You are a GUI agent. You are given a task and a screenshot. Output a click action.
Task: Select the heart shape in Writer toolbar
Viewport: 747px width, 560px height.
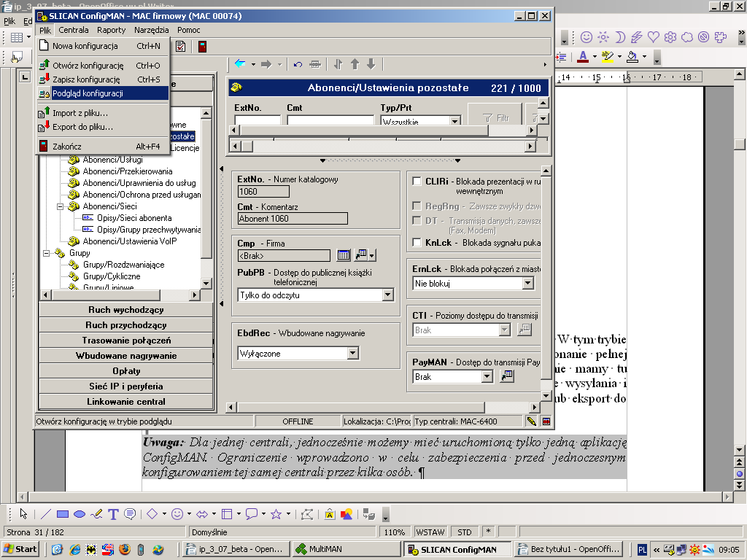[x=653, y=36]
